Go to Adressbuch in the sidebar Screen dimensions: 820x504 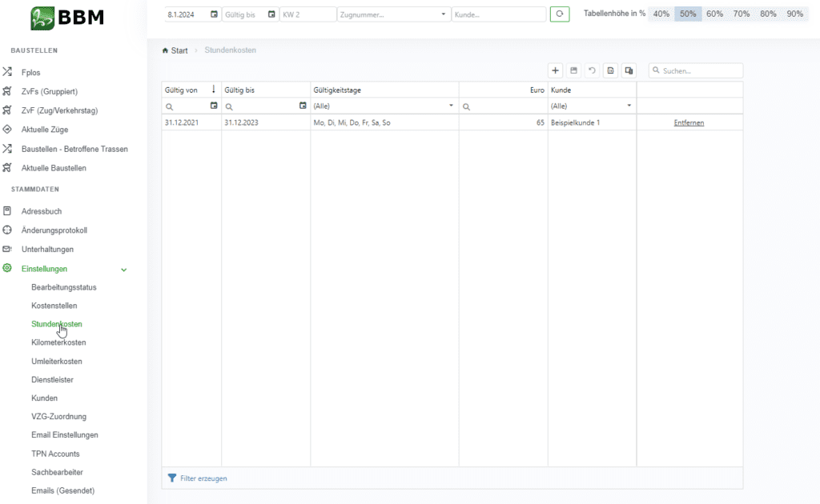[x=42, y=211]
